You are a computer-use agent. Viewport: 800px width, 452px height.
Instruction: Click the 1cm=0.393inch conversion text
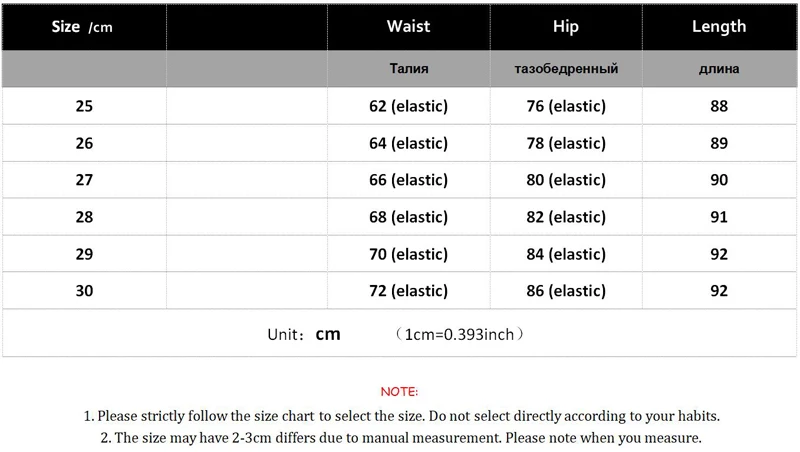459,335
